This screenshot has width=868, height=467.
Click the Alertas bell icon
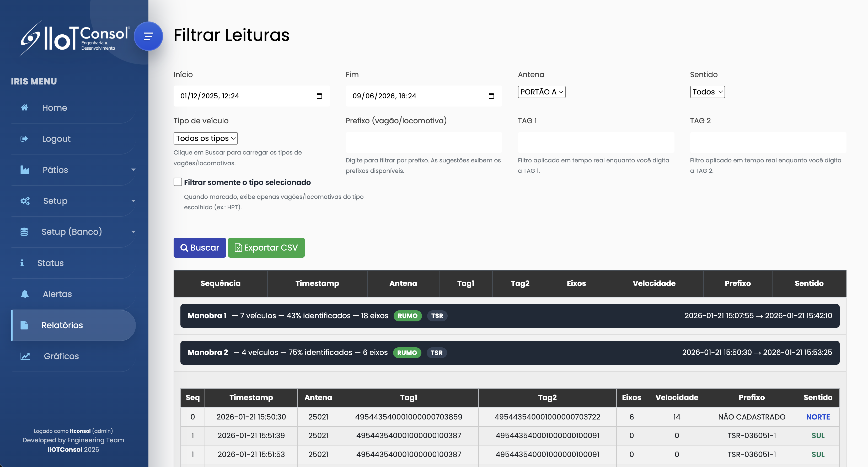pos(25,294)
